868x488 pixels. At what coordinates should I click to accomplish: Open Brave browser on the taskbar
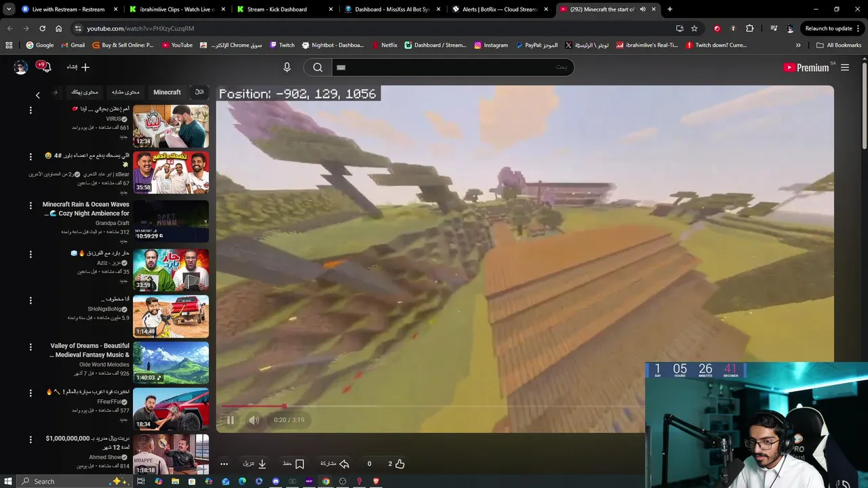click(x=376, y=481)
